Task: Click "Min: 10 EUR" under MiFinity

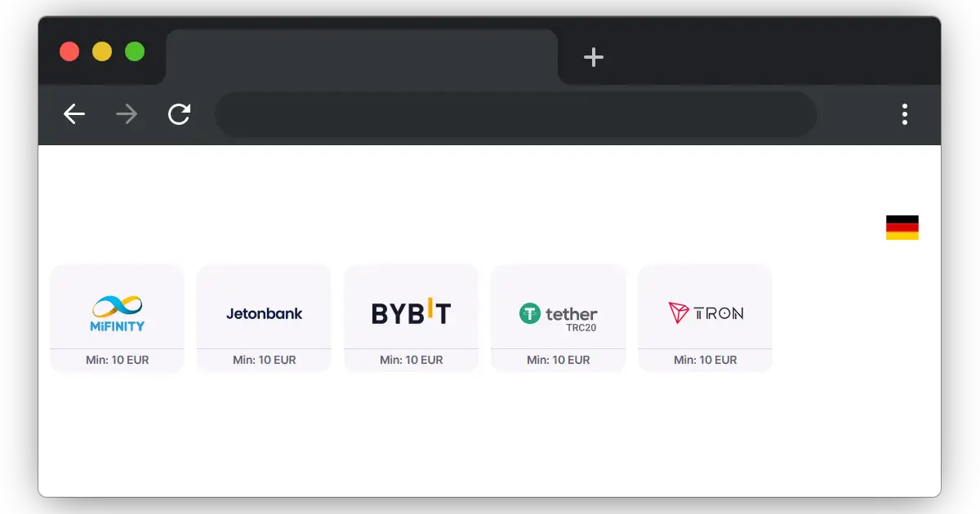Action: pos(118,360)
